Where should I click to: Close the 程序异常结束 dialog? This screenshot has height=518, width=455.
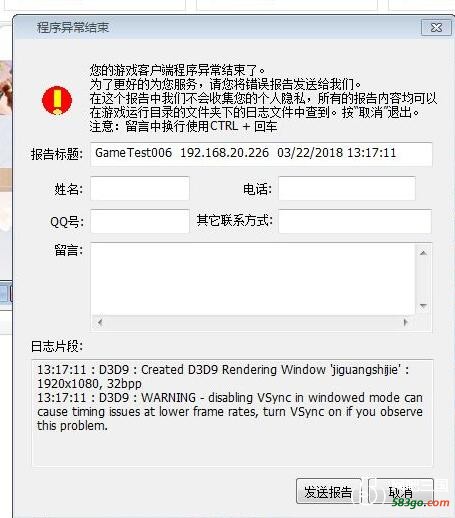(x=436, y=27)
